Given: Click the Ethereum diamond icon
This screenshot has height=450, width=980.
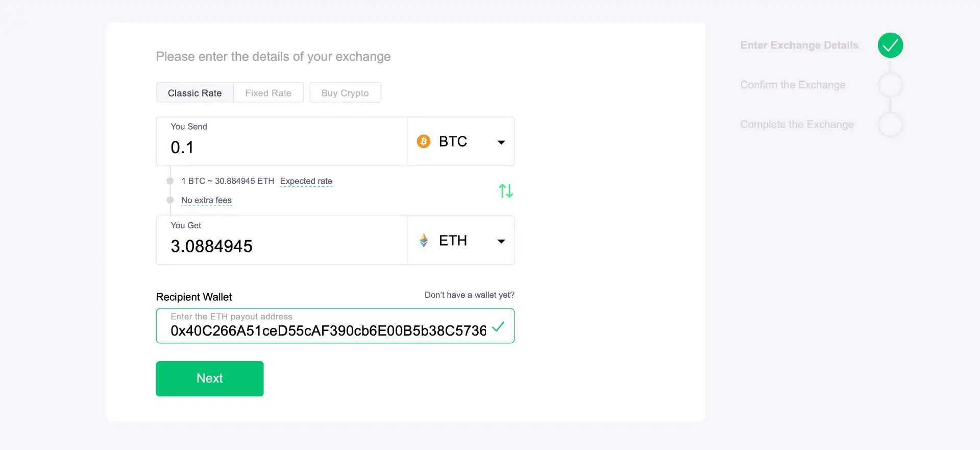Looking at the screenshot, I should coord(424,241).
